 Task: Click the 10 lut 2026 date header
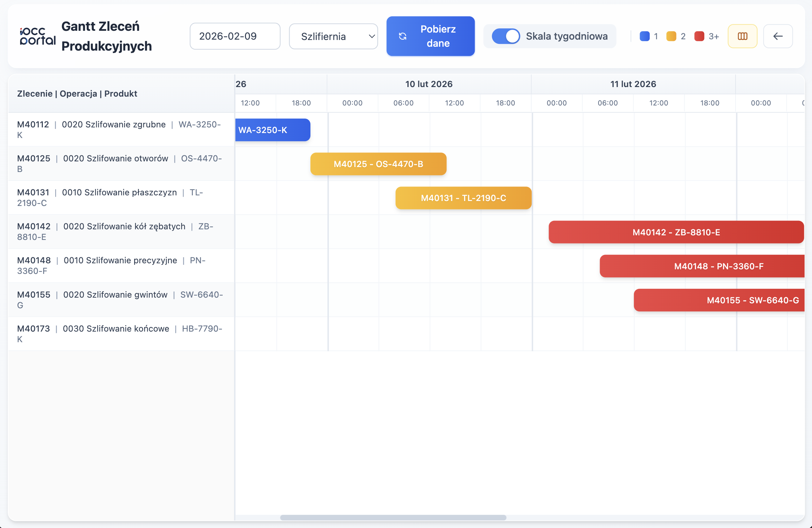coord(429,84)
